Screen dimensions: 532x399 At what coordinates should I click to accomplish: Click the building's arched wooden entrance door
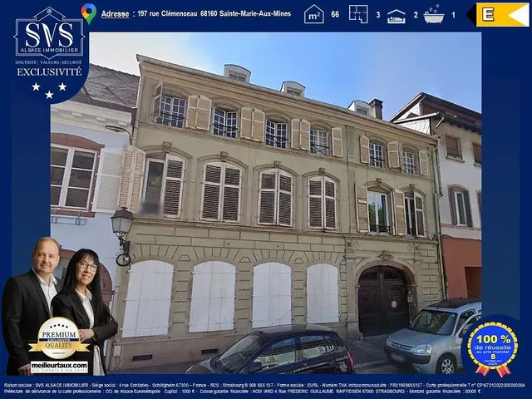(x=382, y=300)
